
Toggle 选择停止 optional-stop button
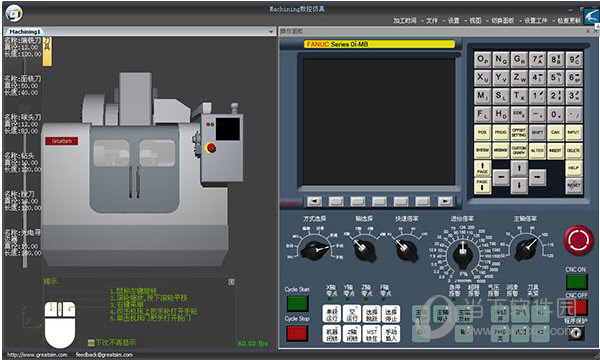[x=391, y=314]
